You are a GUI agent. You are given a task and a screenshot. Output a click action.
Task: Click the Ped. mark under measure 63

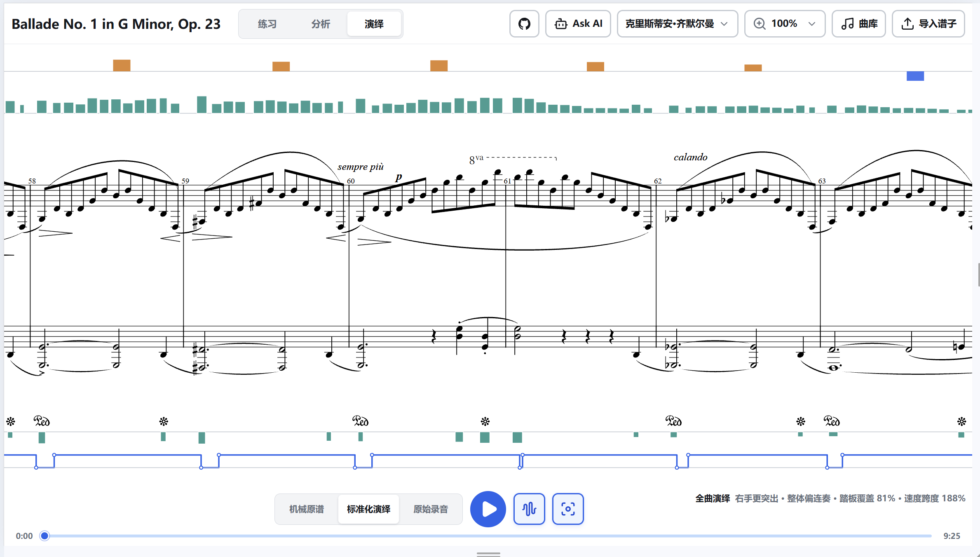pyautogui.click(x=832, y=421)
